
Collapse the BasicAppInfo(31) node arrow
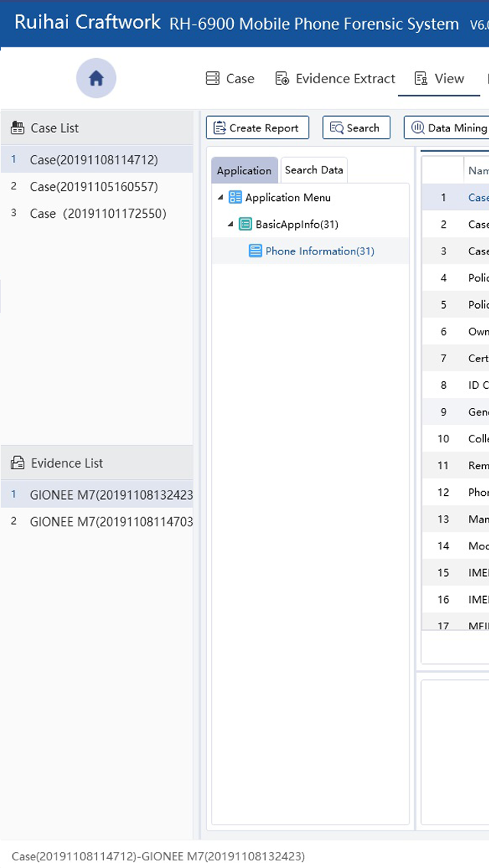231,224
